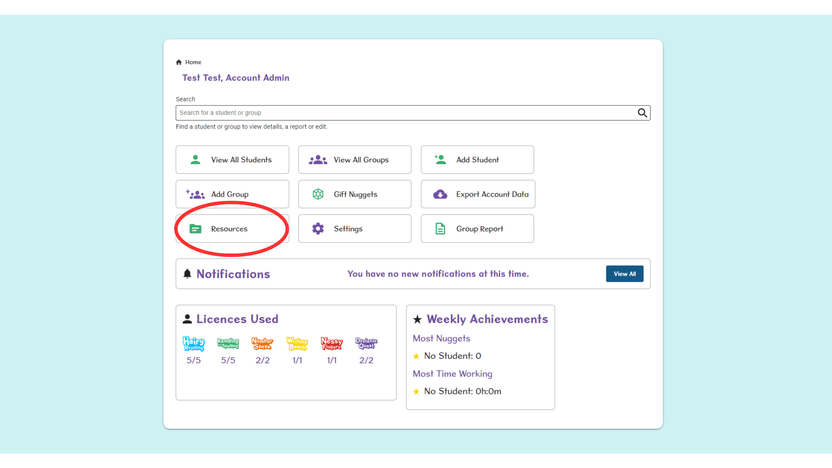This screenshot has height=468, width=832.
Task: Open Settings with the gear icon
Action: click(x=354, y=229)
